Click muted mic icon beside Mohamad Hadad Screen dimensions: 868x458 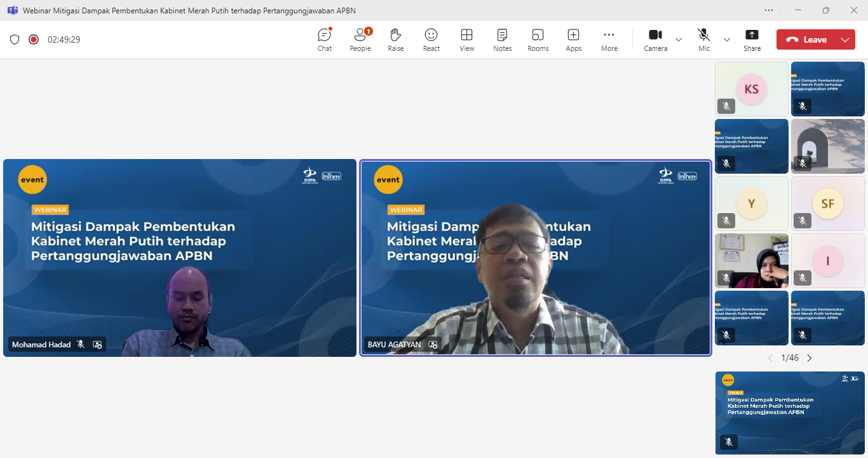pyautogui.click(x=81, y=344)
